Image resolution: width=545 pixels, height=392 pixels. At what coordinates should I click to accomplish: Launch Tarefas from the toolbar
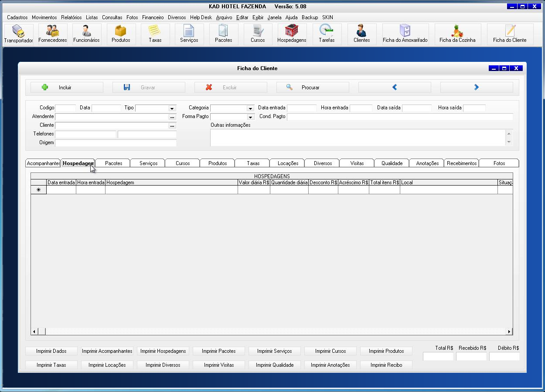coord(327,34)
